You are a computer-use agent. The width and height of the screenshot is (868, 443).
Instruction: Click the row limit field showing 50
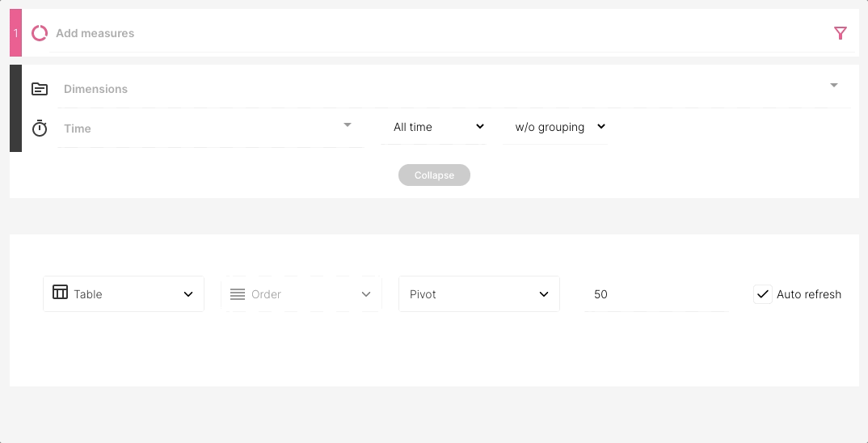pyautogui.click(x=656, y=294)
